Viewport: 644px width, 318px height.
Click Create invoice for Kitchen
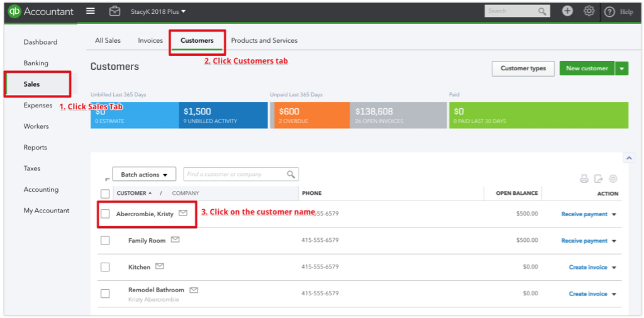(x=588, y=268)
